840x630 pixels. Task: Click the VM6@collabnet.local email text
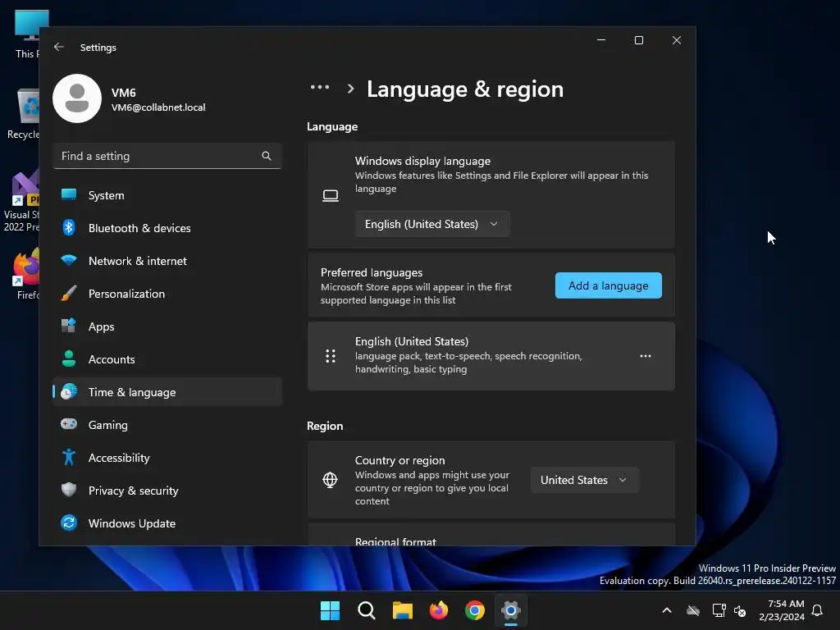tap(158, 107)
